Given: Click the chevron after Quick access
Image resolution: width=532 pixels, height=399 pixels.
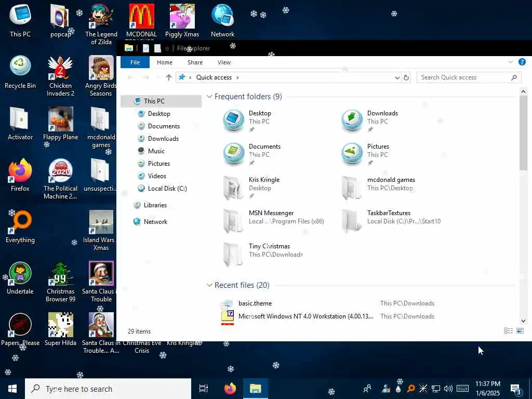Looking at the screenshot, I should [237, 77].
